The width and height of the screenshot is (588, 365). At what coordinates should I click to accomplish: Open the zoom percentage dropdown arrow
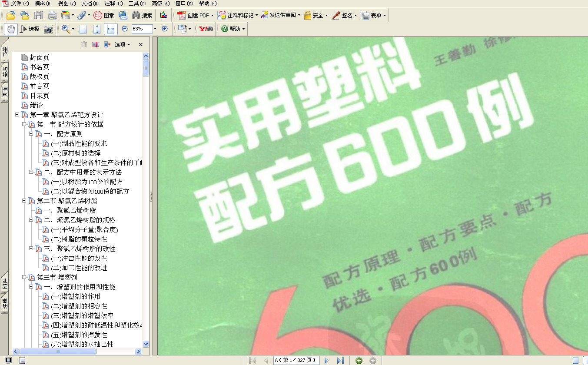click(155, 29)
